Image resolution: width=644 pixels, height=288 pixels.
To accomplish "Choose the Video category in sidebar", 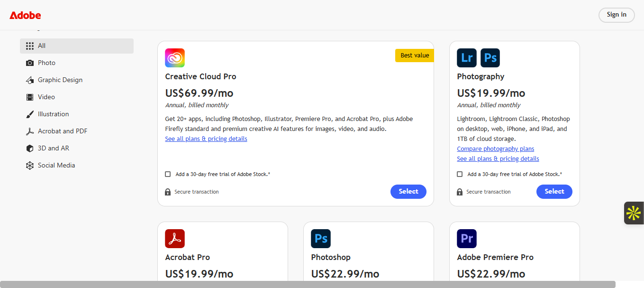I will coord(46,97).
